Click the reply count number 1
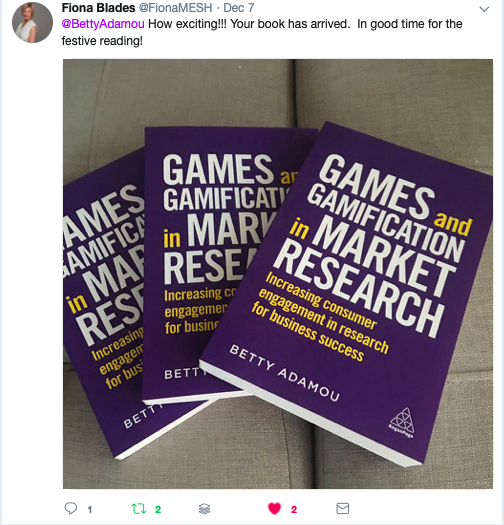The image size is (504, 525). 90,510
